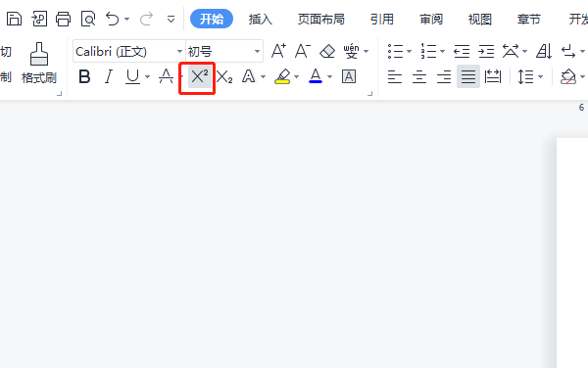Open the 引用 tab
The image size is (588, 368).
point(382,19)
